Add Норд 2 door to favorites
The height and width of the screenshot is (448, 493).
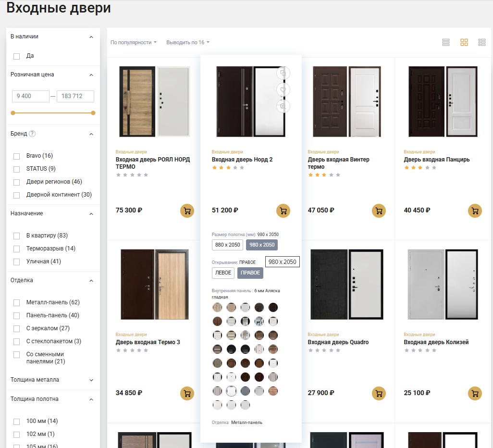[x=283, y=90]
